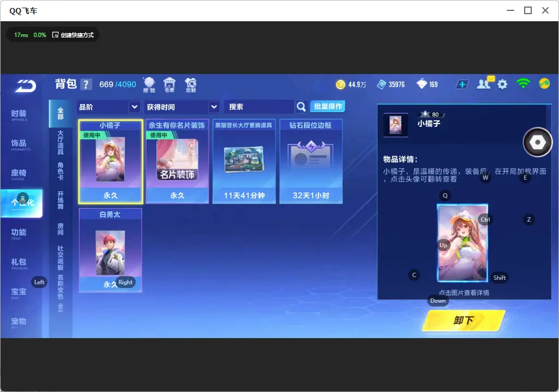Click the yellow 卸下 unequip button
Image resolution: width=559 pixels, height=392 pixels.
(x=464, y=320)
